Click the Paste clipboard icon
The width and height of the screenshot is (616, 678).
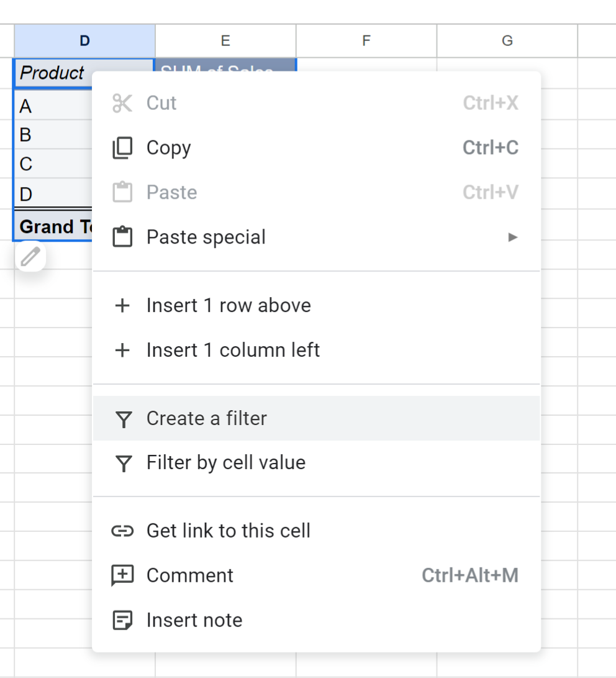[x=122, y=192]
